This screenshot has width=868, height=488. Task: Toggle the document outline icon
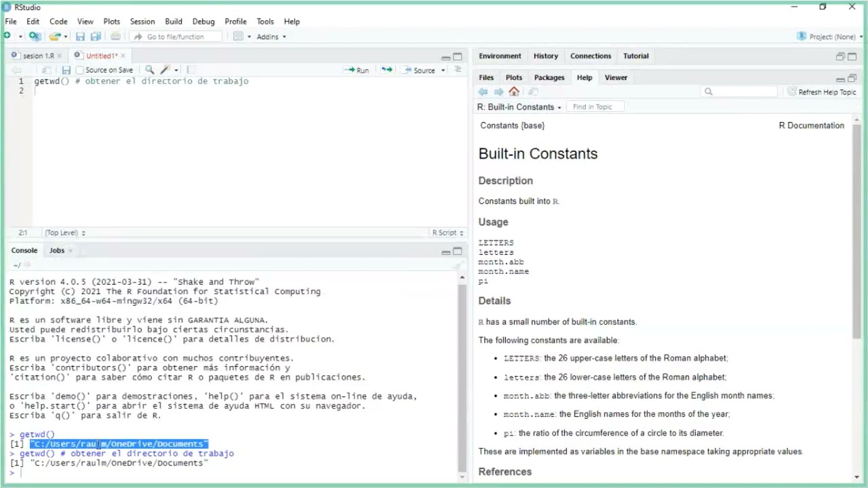tap(458, 70)
